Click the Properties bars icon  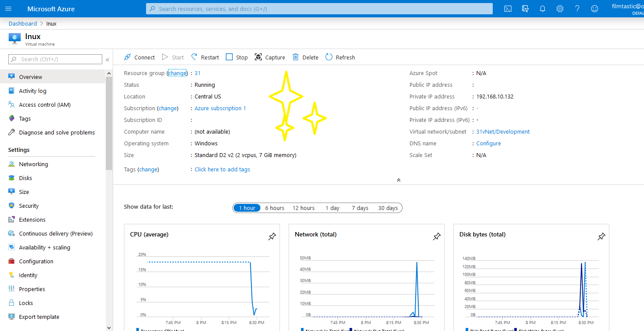[x=12, y=289]
